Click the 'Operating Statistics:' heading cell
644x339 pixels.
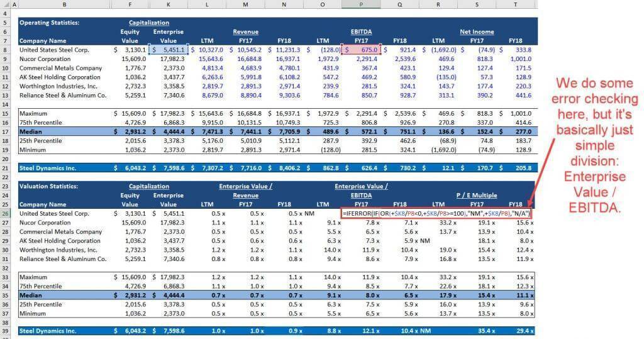(x=49, y=23)
